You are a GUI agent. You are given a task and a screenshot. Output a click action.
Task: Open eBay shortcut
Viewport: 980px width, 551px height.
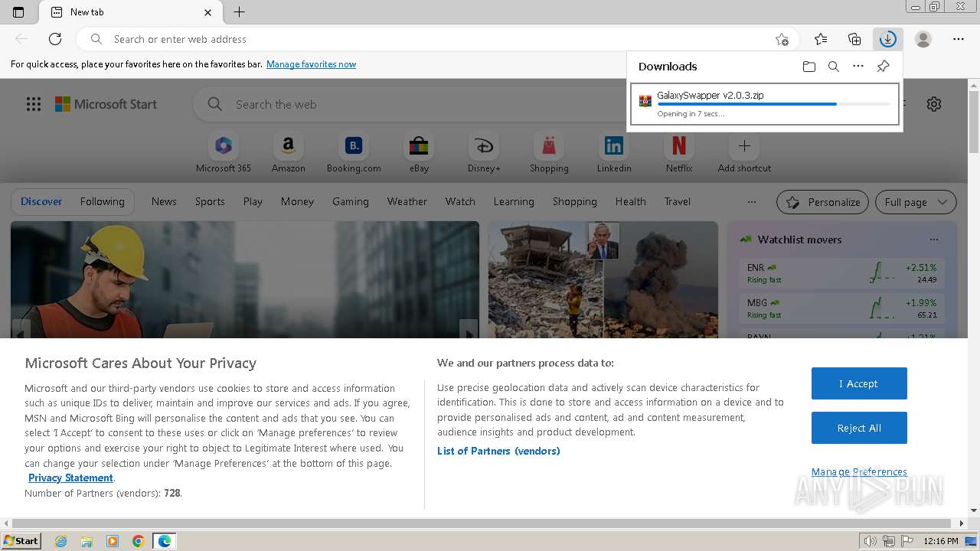click(419, 152)
